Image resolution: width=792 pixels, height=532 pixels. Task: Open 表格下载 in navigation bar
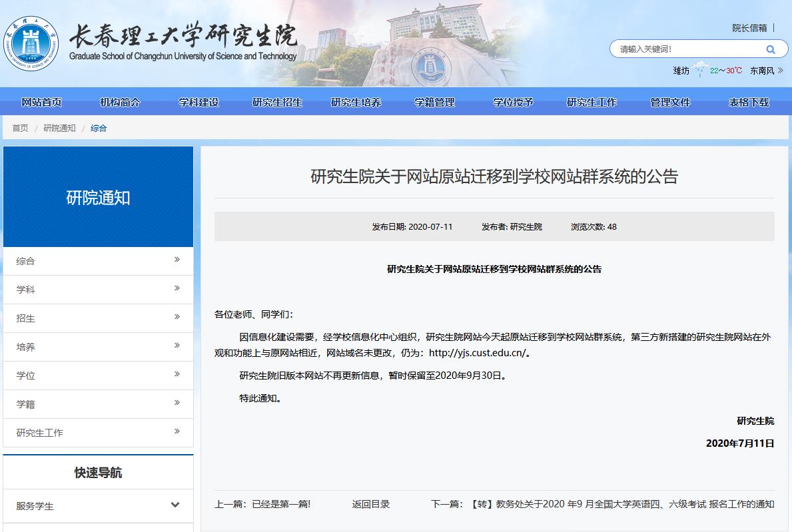tap(749, 102)
